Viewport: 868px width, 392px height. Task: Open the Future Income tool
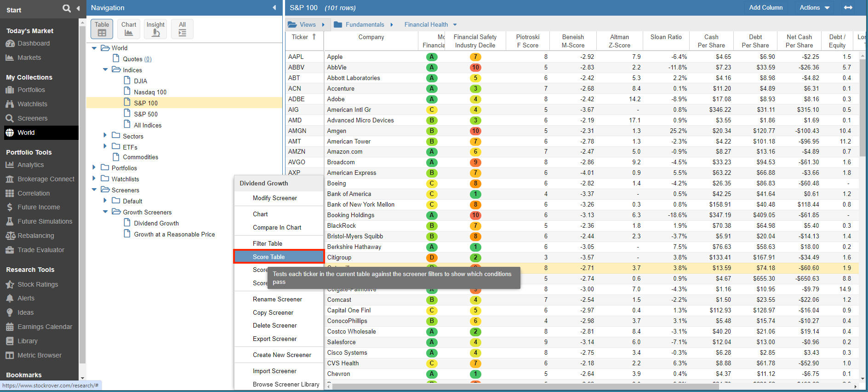click(38, 207)
